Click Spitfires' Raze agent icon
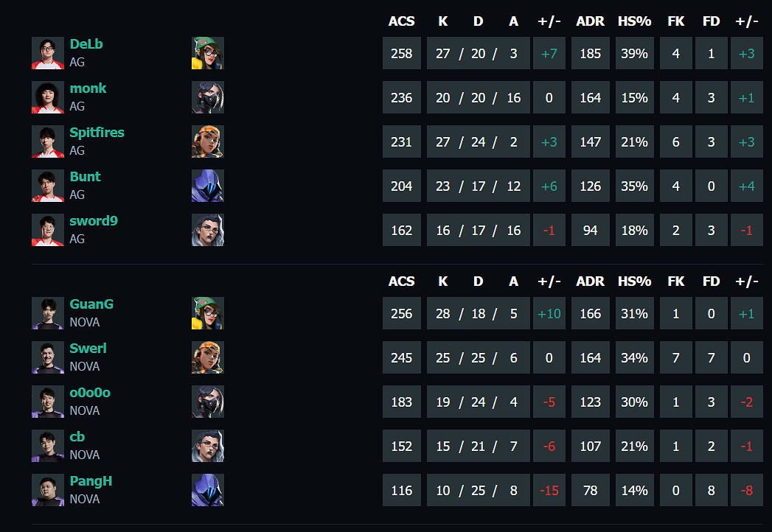772x532 pixels. [x=207, y=141]
